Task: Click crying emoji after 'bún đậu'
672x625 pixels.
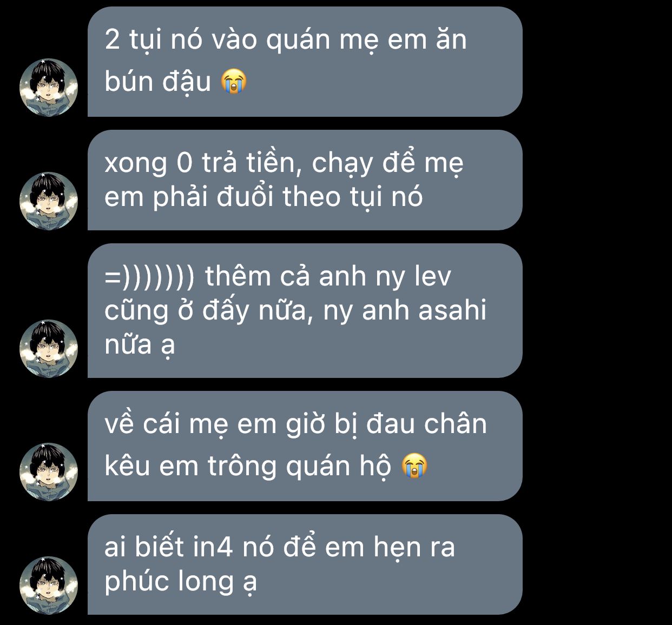Action: tap(234, 82)
